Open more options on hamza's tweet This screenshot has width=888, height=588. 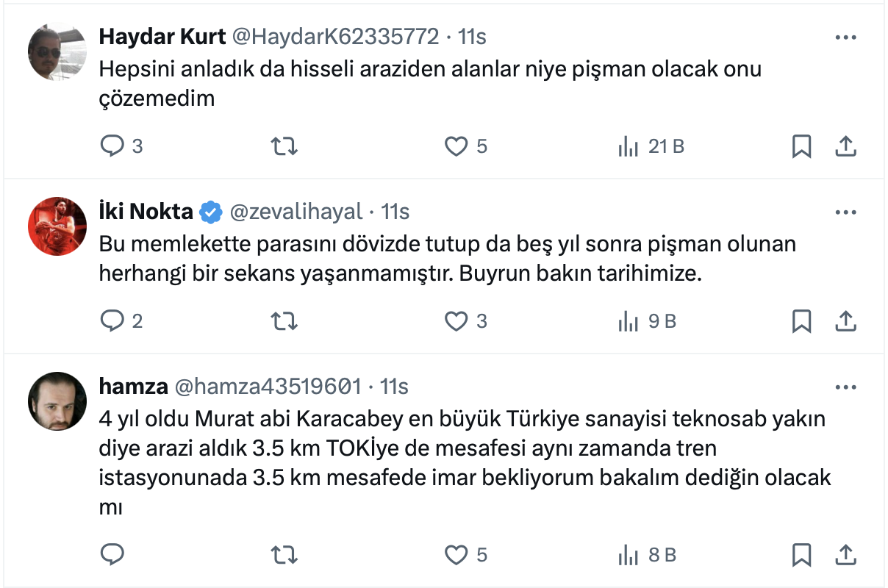846,387
